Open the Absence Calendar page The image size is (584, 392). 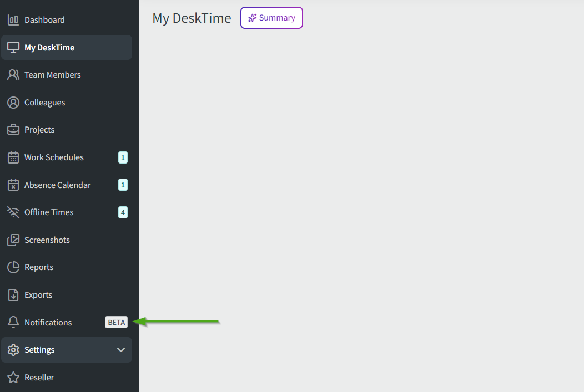click(x=58, y=185)
